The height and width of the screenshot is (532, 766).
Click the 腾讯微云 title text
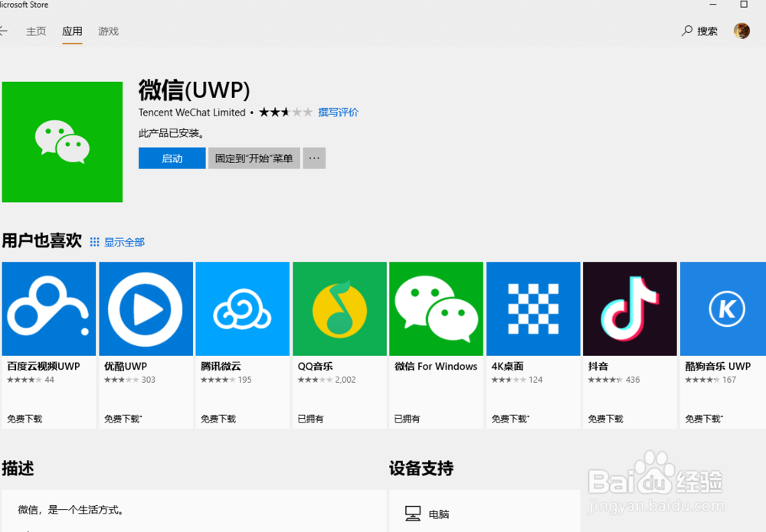click(x=221, y=366)
